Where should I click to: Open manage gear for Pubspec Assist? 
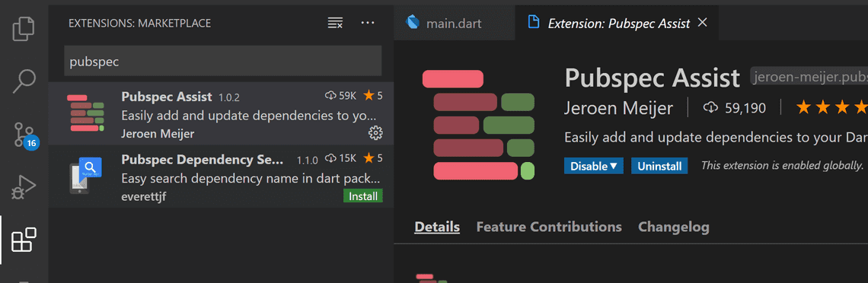point(375,132)
